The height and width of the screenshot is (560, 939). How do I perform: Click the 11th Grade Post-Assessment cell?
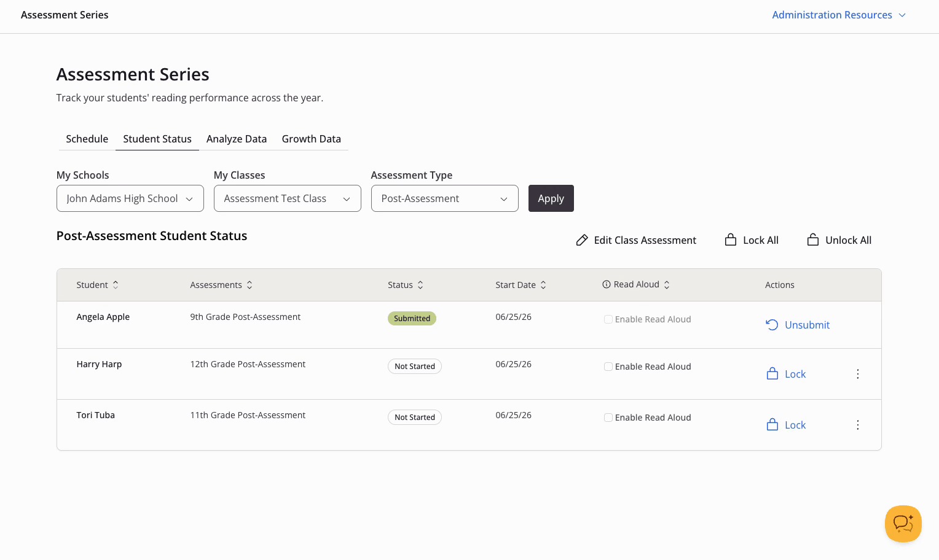pyautogui.click(x=248, y=415)
